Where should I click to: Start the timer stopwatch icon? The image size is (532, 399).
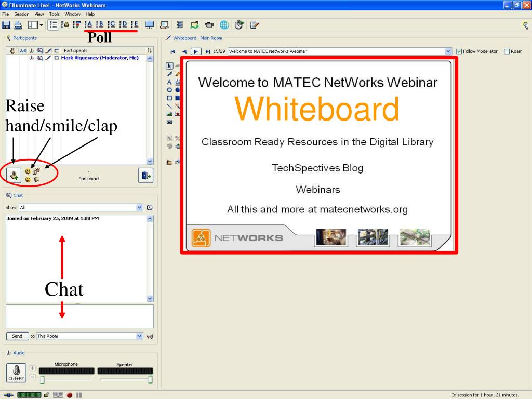click(239, 25)
